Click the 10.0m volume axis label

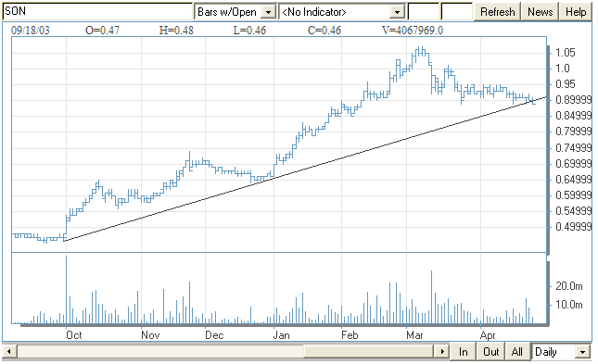click(568, 305)
